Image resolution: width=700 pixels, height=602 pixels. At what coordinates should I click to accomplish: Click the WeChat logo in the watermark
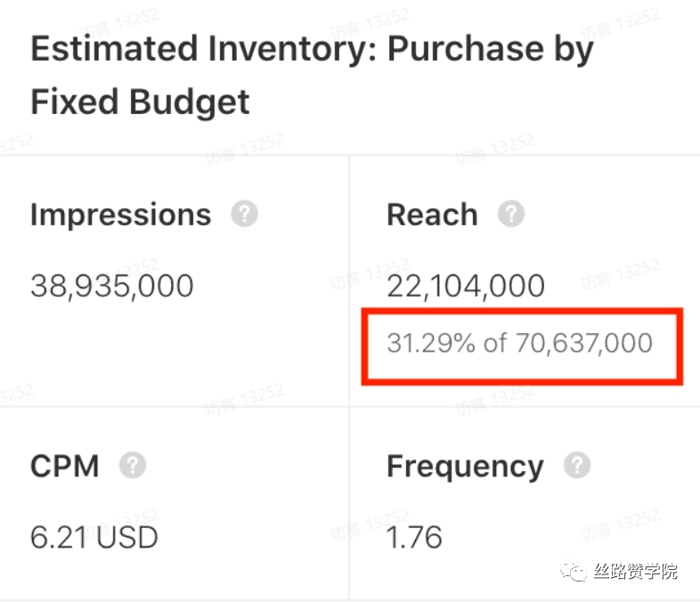(573, 572)
